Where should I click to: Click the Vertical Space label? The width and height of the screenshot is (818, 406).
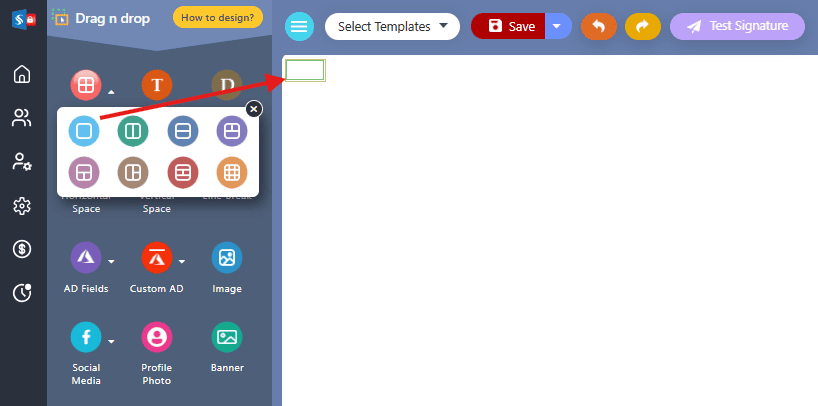(157, 203)
